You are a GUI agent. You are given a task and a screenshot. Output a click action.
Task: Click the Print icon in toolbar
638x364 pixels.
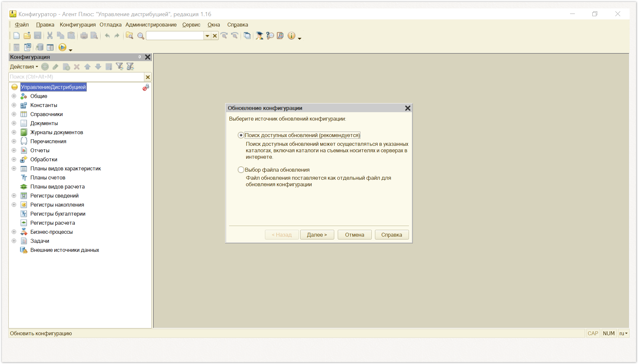tap(84, 36)
